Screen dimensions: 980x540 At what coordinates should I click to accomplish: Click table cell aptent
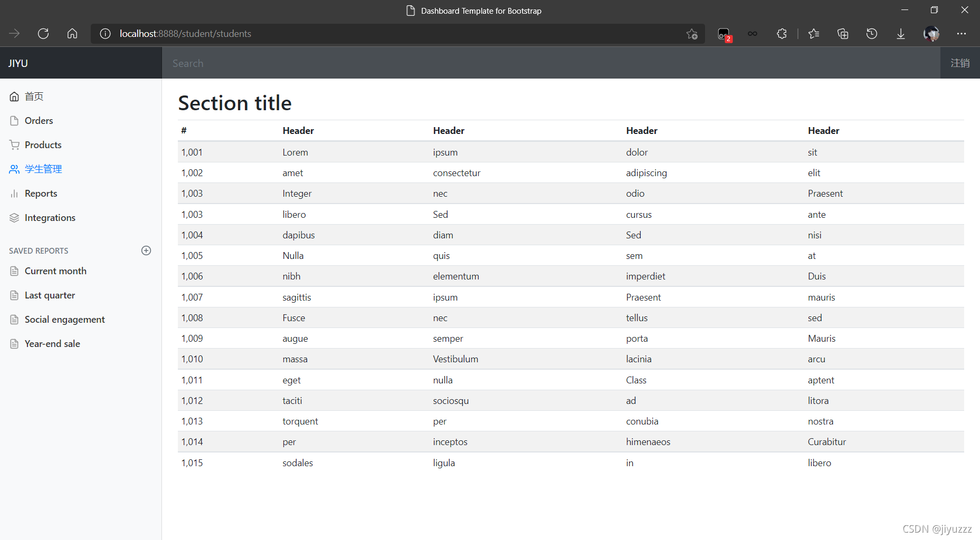[x=821, y=380]
